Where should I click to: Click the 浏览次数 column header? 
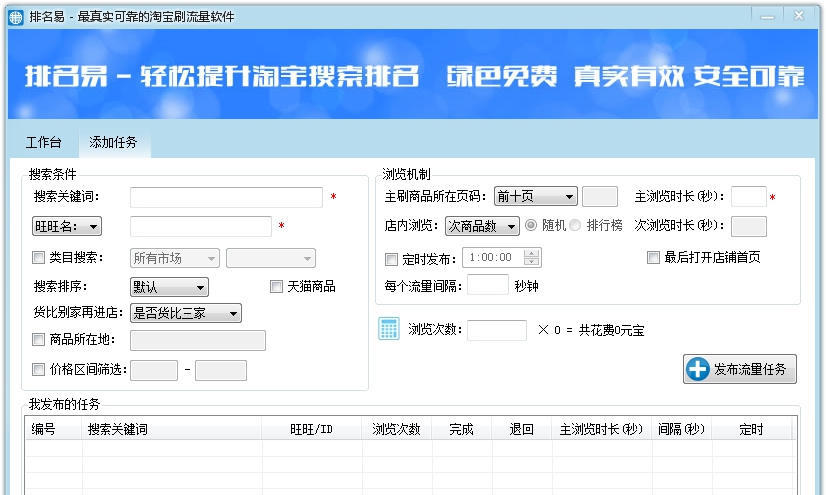coord(396,430)
